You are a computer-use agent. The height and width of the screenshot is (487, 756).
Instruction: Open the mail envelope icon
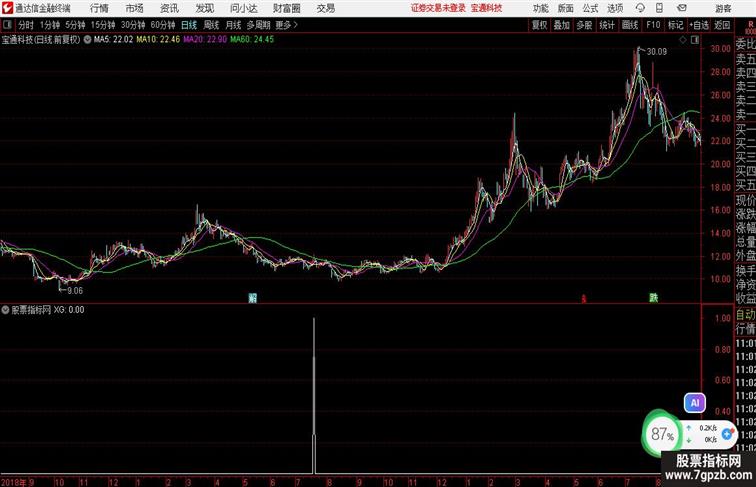point(682,8)
